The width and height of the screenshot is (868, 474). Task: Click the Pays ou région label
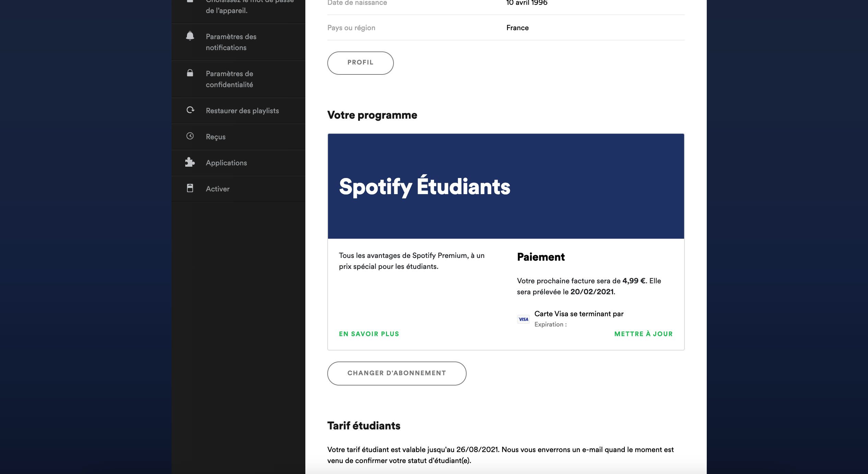[x=351, y=28]
